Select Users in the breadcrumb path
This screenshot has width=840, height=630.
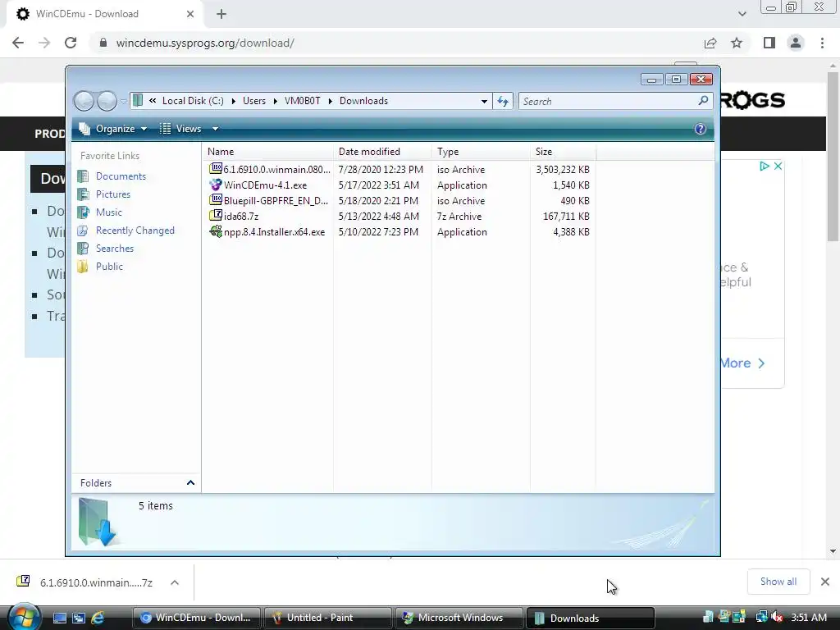[254, 101]
